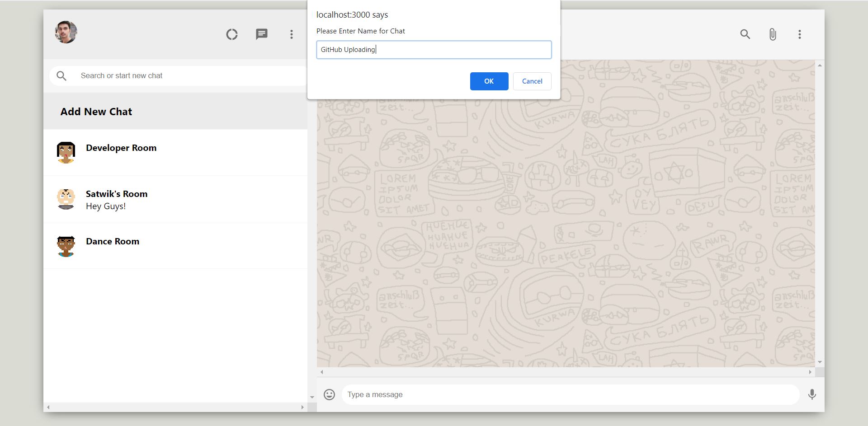Click the microphone voice message icon
Image resolution: width=868 pixels, height=426 pixels.
812,394
